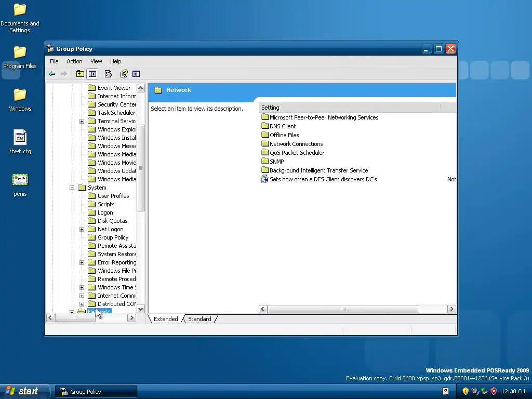
Task: Open Program Files desktop folder icon
Action: pos(20,57)
